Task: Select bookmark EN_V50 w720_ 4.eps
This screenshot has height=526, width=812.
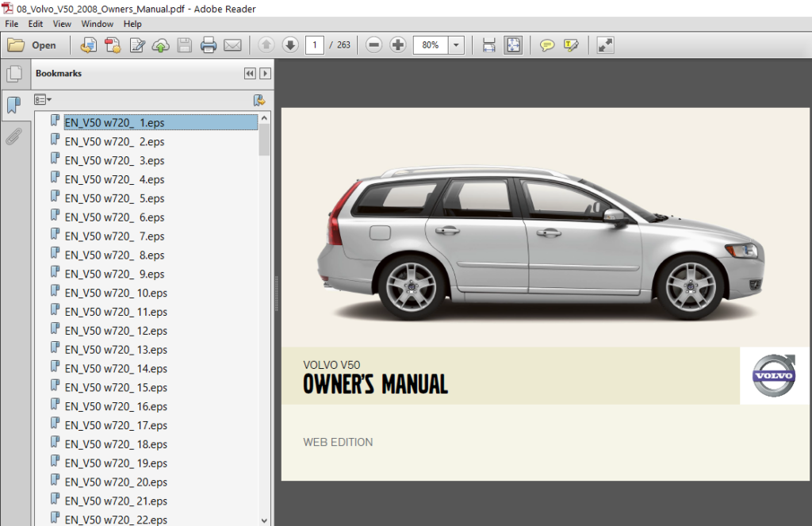Action: coord(114,179)
